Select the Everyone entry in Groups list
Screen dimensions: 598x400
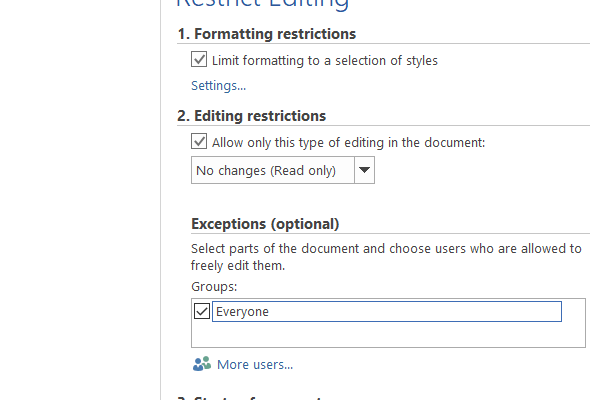387,312
